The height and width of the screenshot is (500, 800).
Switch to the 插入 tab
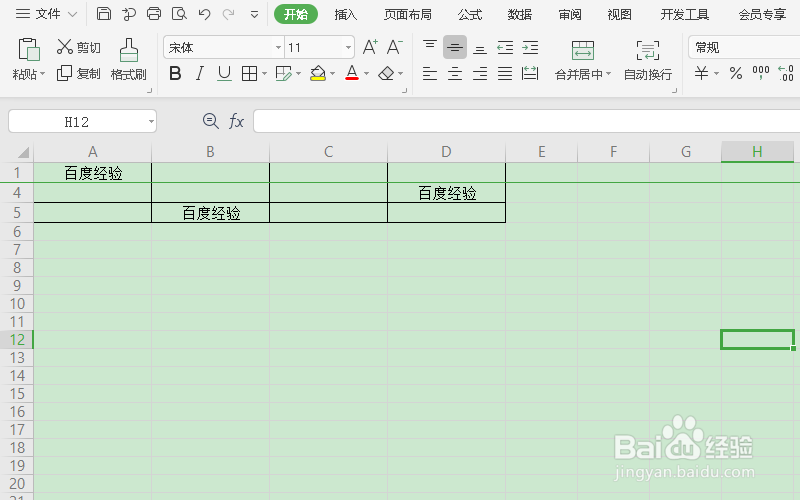point(345,14)
